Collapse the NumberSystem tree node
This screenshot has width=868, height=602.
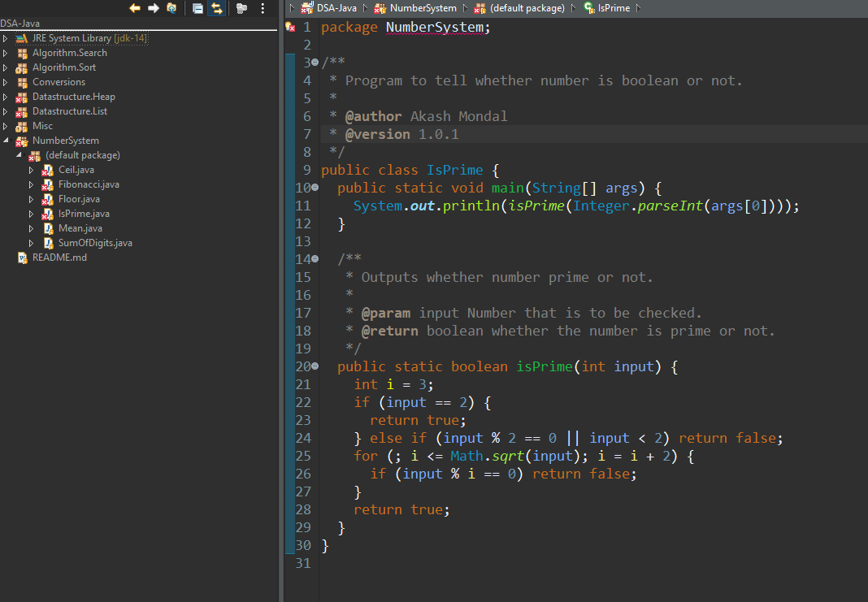click(6, 140)
